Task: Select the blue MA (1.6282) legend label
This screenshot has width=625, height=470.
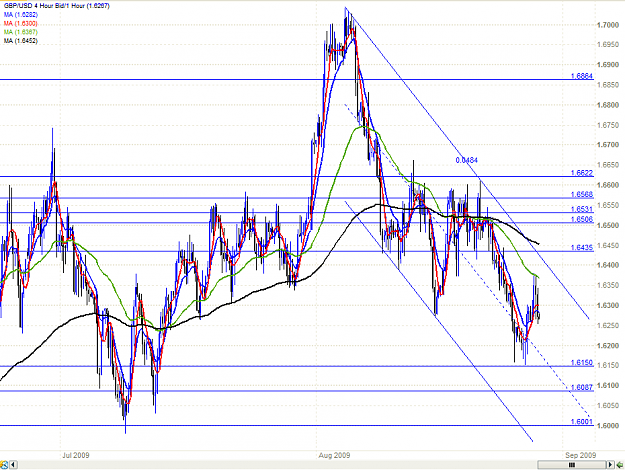Action: point(21,15)
